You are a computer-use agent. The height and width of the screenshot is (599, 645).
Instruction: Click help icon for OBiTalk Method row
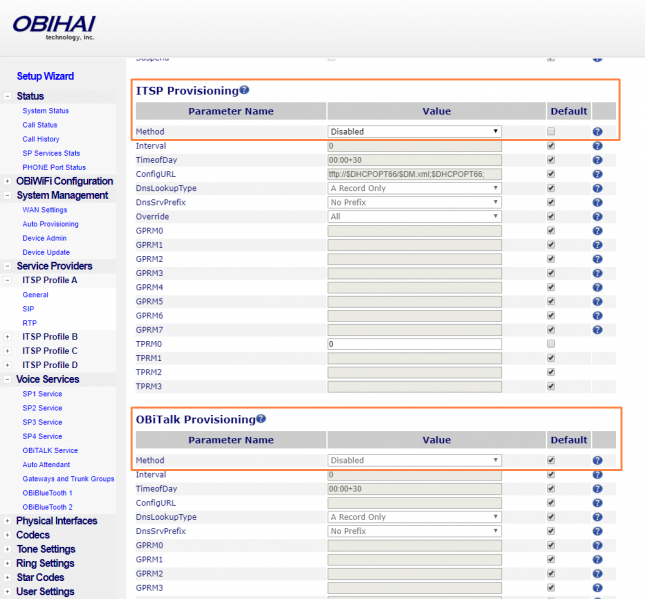click(597, 460)
